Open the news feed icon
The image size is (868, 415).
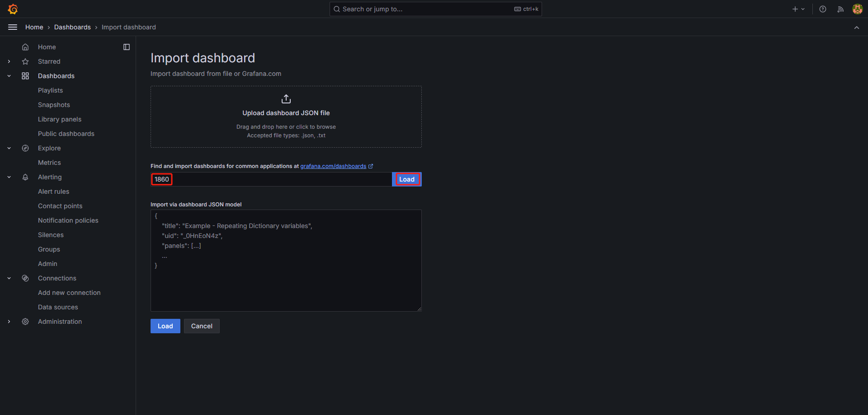[840, 9]
